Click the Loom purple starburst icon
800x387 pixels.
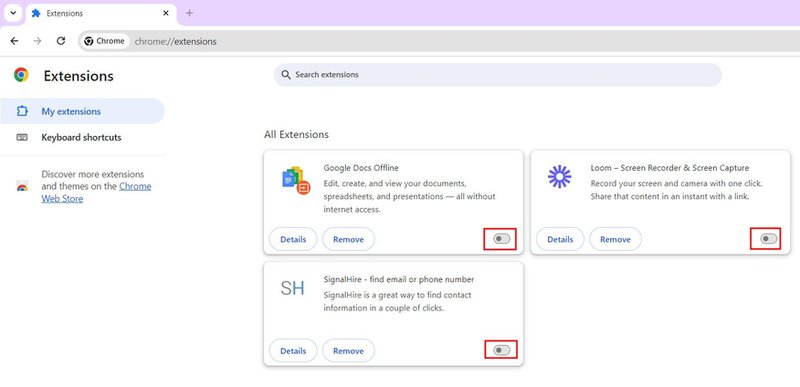click(x=559, y=177)
